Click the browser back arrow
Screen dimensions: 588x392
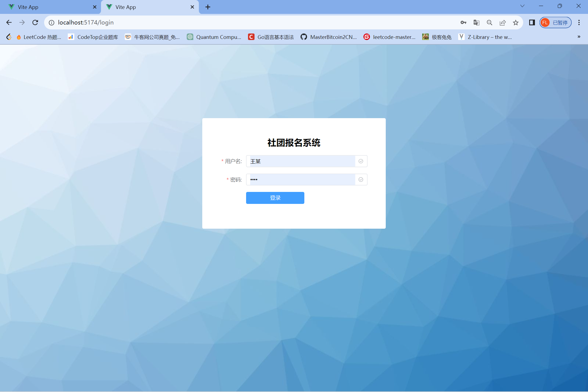coord(9,23)
